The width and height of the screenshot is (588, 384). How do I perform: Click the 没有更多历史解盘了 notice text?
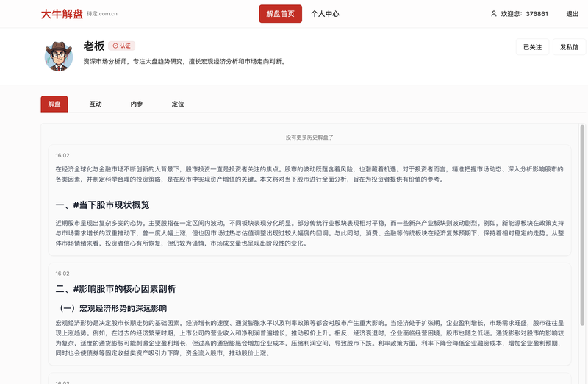(309, 138)
